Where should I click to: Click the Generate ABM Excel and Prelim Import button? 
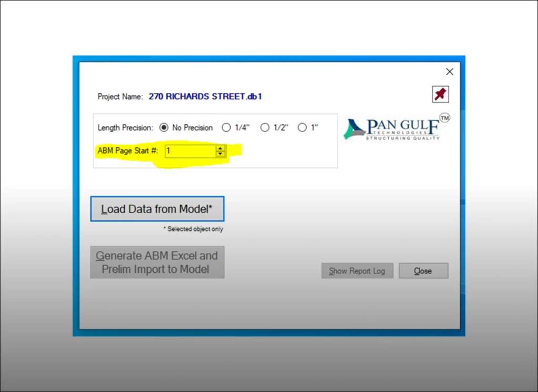pos(157,262)
